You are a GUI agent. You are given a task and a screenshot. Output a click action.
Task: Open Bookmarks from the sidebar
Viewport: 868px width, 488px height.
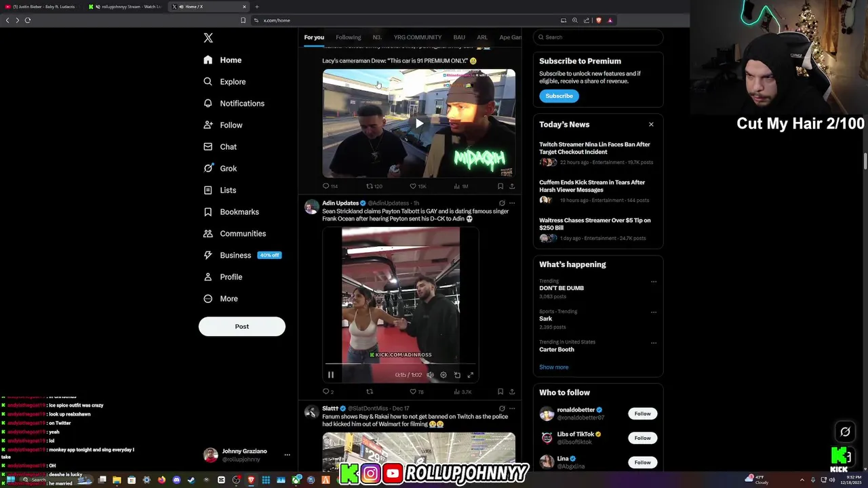click(x=232, y=212)
